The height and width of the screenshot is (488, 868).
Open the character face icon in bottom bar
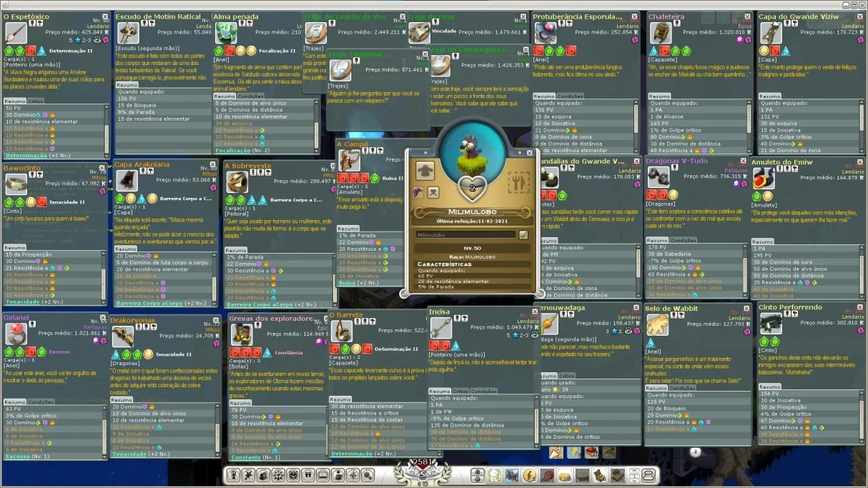495,476
